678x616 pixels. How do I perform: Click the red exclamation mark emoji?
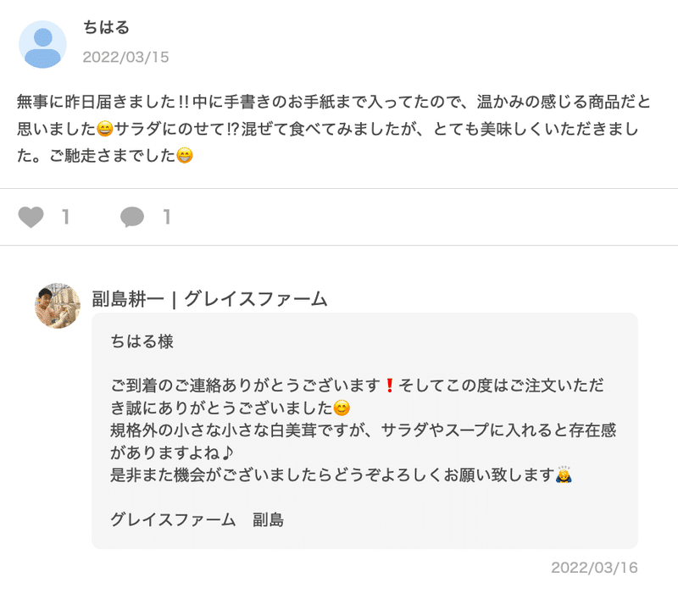(x=389, y=386)
